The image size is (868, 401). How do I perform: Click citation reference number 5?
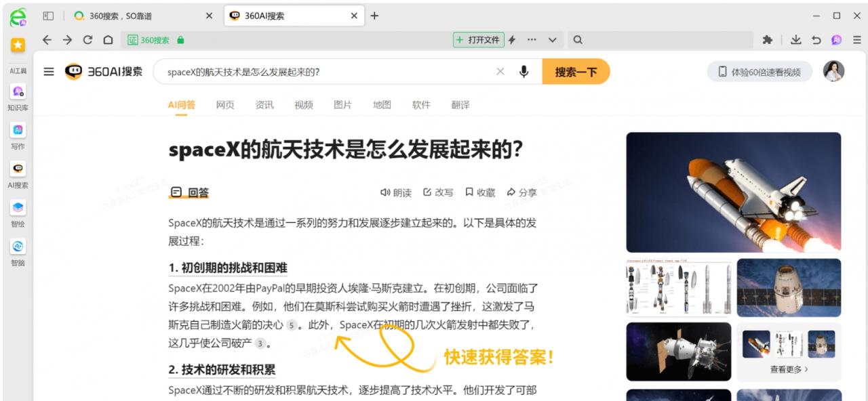(292, 325)
